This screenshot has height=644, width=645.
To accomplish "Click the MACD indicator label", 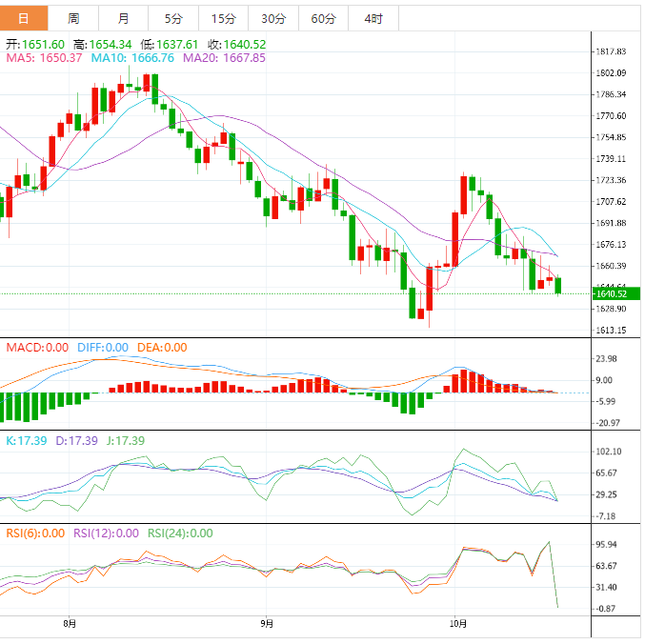I will (x=37, y=348).
